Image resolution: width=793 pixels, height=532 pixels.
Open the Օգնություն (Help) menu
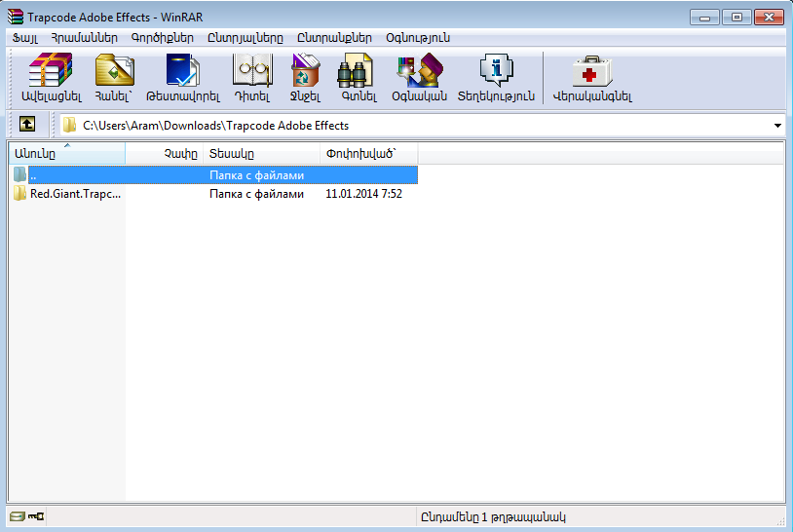418,38
